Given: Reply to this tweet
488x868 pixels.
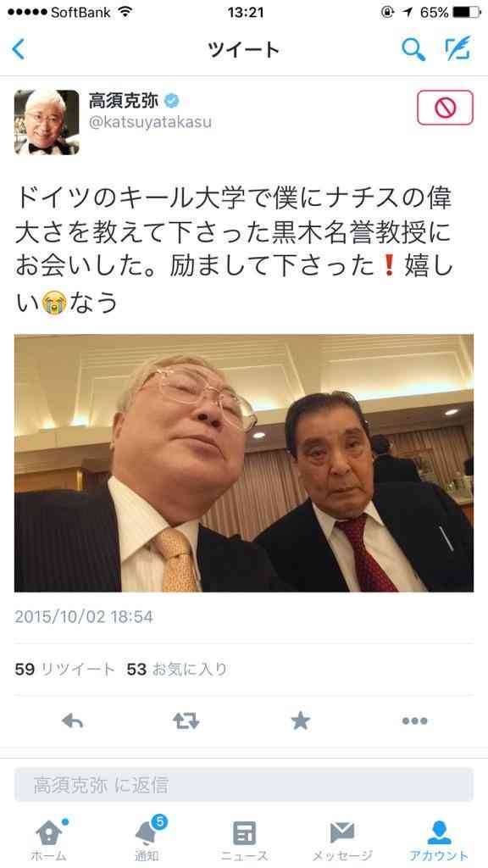Looking at the screenshot, I should click(x=73, y=721).
